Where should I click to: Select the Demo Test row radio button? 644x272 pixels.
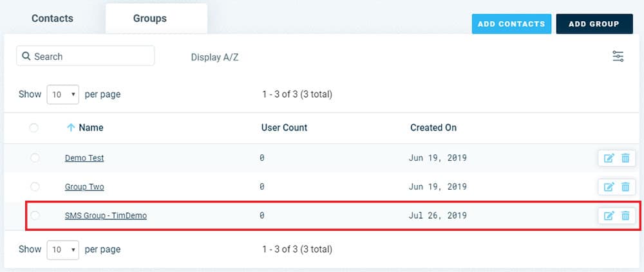tap(35, 158)
